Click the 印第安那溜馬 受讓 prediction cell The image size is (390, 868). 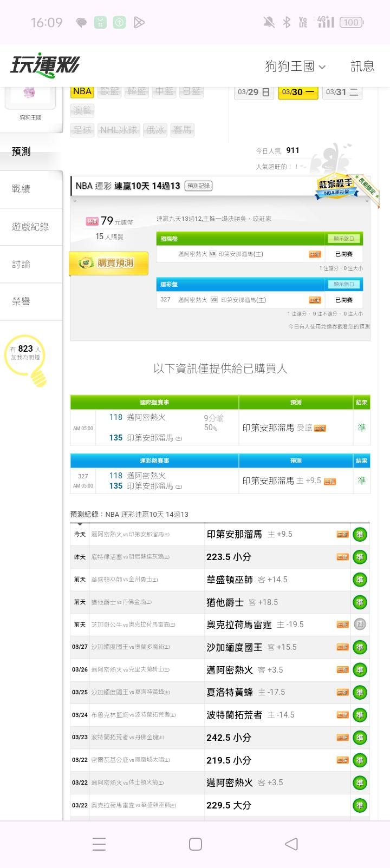296,428
